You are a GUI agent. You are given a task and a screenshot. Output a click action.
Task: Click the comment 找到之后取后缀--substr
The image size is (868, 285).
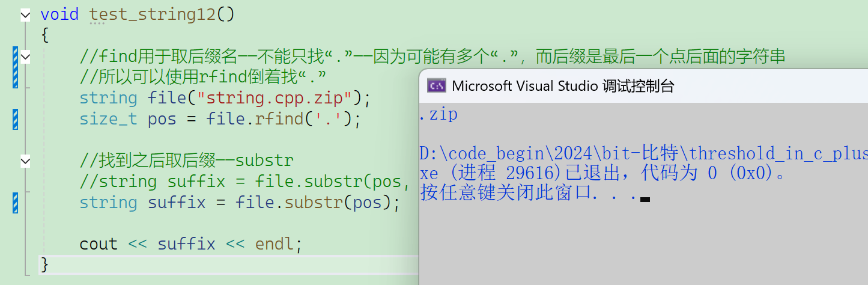tap(186, 161)
